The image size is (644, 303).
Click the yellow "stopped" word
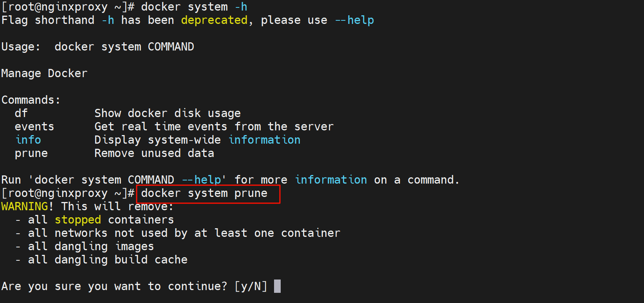click(x=78, y=220)
